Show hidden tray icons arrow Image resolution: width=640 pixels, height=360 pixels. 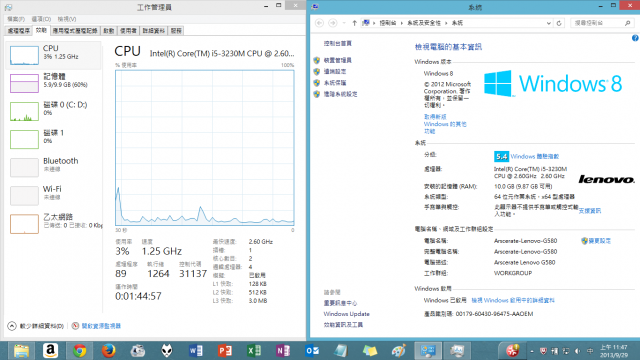(532, 351)
